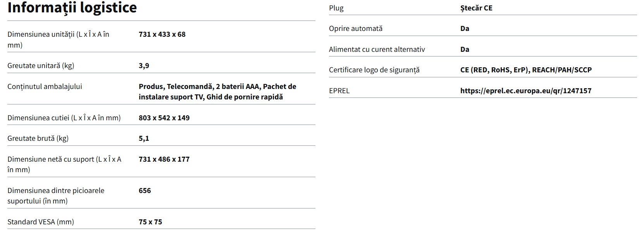The width and height of the screenshot is (644, 246).
Task: Click the Informații logistice heading
Action: [x=72, y=8]
